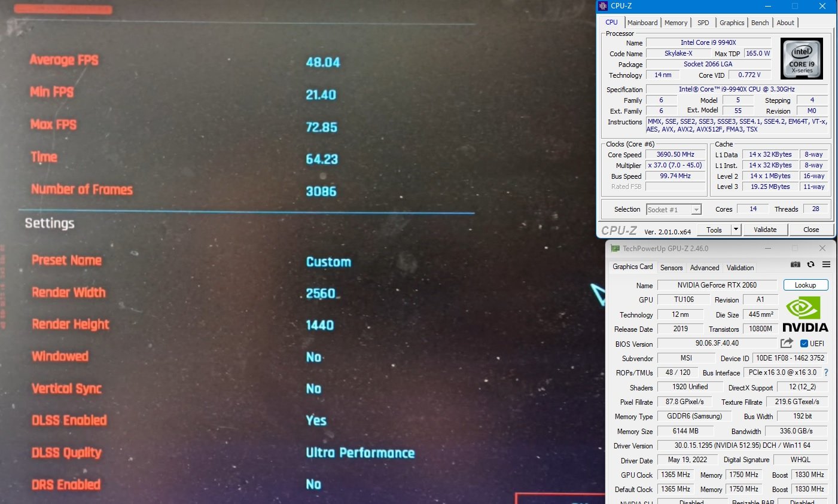Viewport: 838px width, 504px height.
Task: Click the Min FPS value 21.40
Action: coord(321,94)
